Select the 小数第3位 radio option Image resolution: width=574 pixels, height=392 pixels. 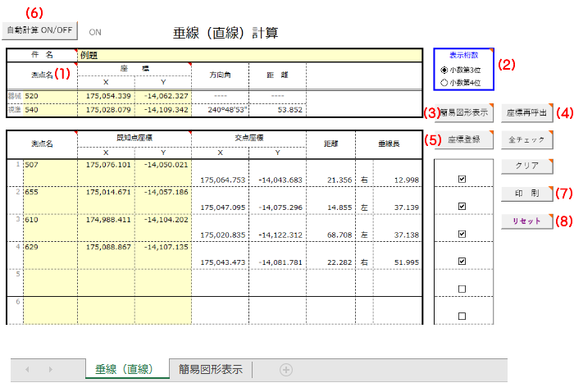[x=444, y=71]
